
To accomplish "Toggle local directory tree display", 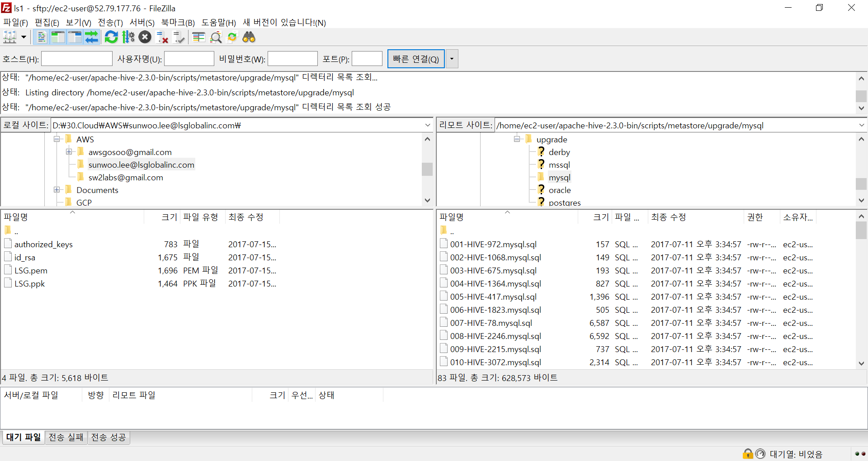I will 58,37.
